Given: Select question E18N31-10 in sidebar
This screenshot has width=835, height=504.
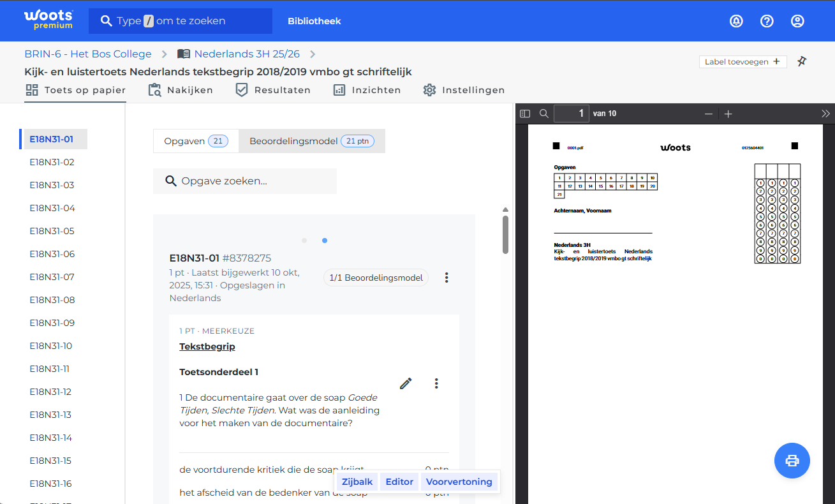Looking at the screenshot, I should pos(51,346).
